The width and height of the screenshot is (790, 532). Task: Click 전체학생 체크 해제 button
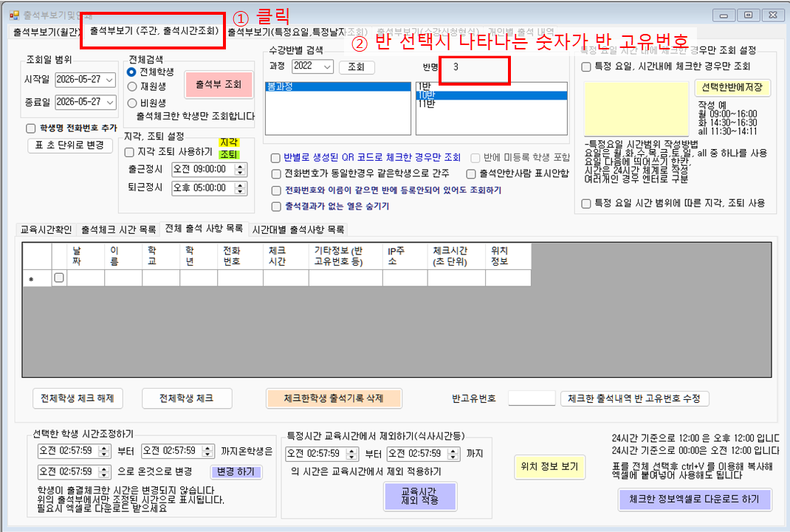(x=78, y=398)
